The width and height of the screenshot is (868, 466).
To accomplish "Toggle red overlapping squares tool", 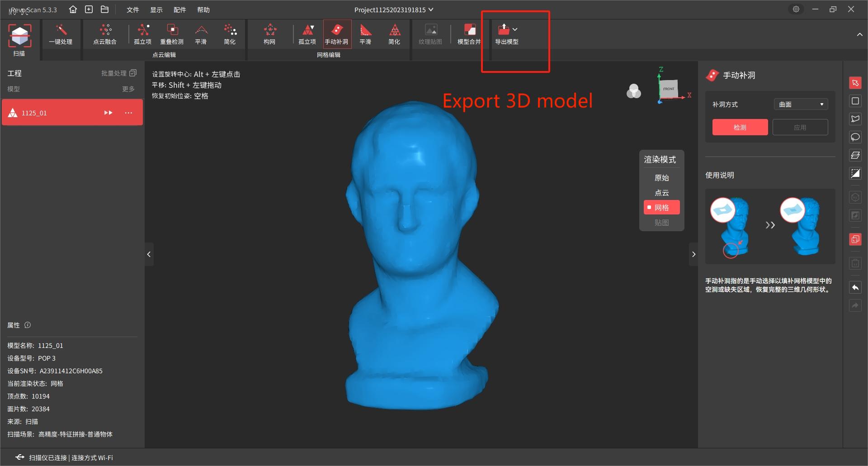I will coord(855,239).
